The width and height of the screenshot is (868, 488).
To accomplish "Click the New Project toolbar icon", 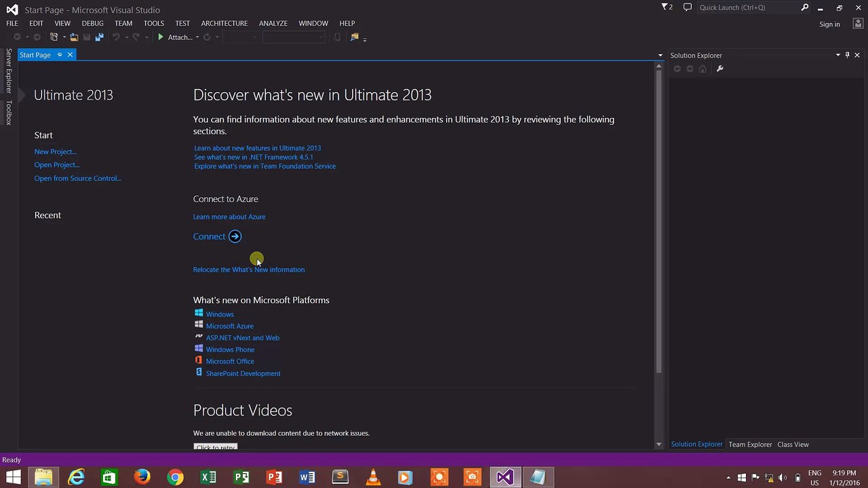I will pos(54,37).
